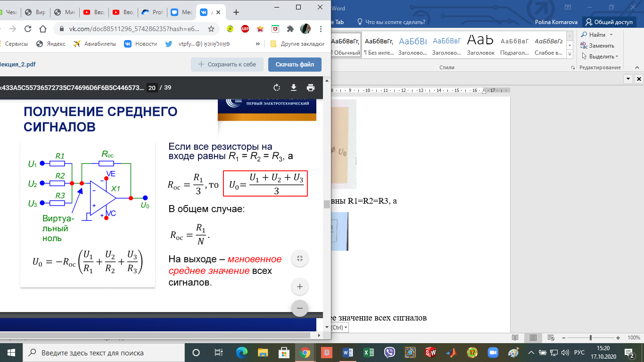Screen dimensions: 644x362
Task: Show hidden bookmarks with the double chevron
Action: click(x=258, y=44)
